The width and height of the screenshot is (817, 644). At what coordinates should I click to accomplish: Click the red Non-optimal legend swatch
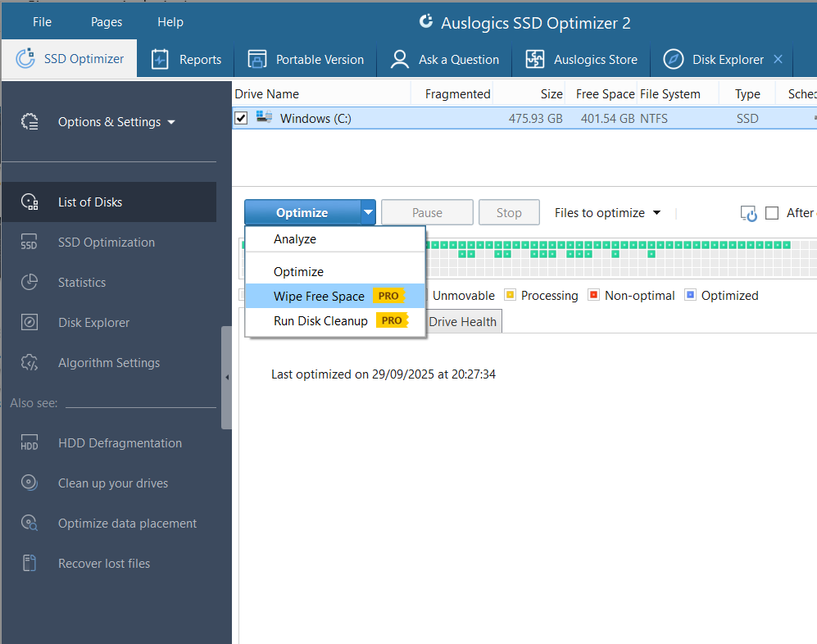point(594,295)
